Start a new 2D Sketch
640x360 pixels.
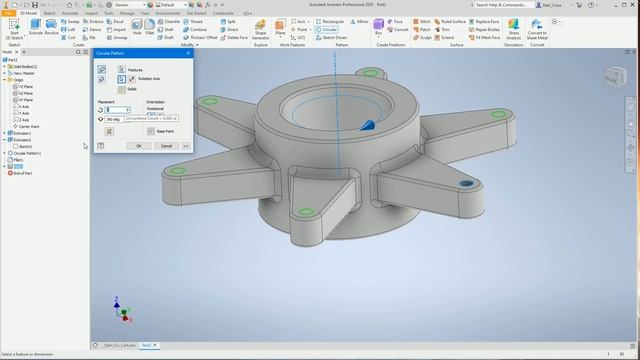coord(14,29)
